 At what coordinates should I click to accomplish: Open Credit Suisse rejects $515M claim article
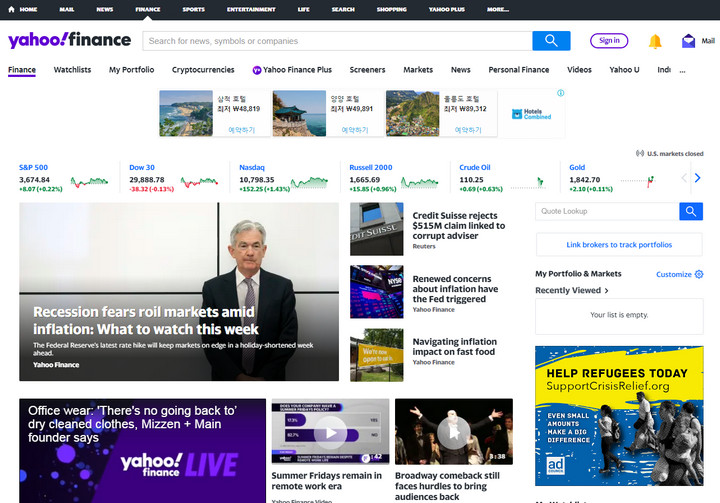[458, 226]
